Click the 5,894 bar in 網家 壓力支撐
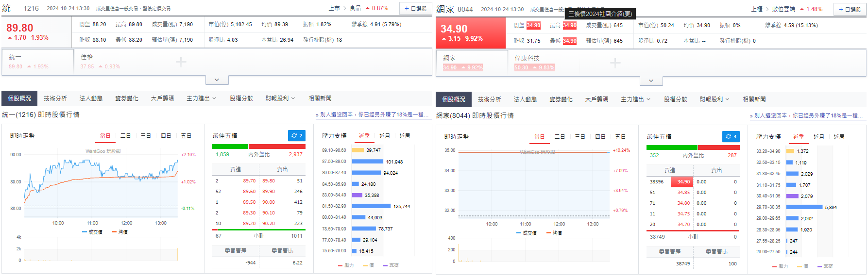Screen dimensions: 868x278 [x=804, y=207]
